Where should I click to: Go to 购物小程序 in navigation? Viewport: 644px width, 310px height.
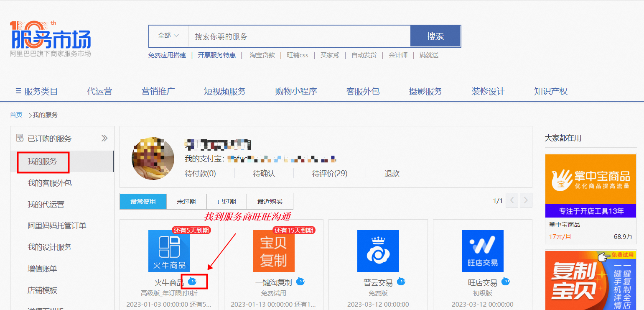pos(296,91)
